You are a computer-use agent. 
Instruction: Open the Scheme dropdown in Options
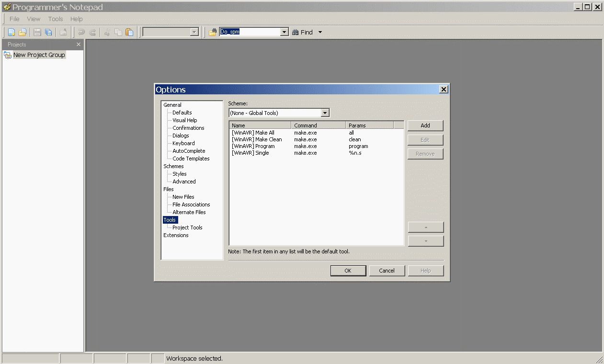[325, 113]
